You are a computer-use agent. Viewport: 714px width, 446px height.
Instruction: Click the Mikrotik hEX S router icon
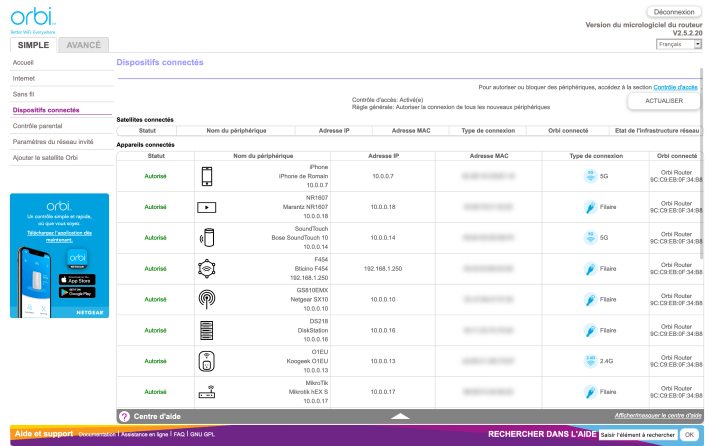(207, 392)
